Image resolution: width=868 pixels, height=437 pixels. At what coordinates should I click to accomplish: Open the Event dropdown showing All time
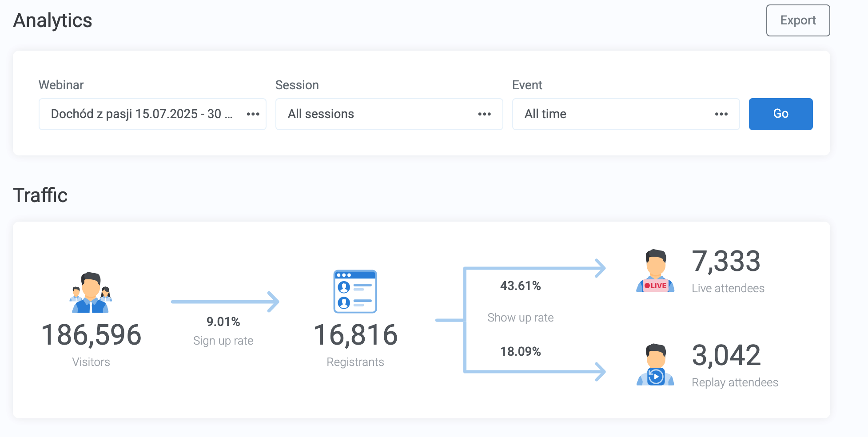coord(626,114)
